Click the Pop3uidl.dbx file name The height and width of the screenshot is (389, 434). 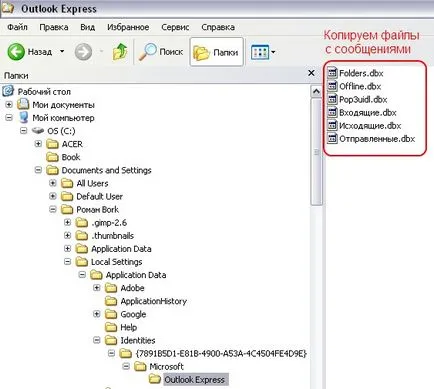(363, 99)
